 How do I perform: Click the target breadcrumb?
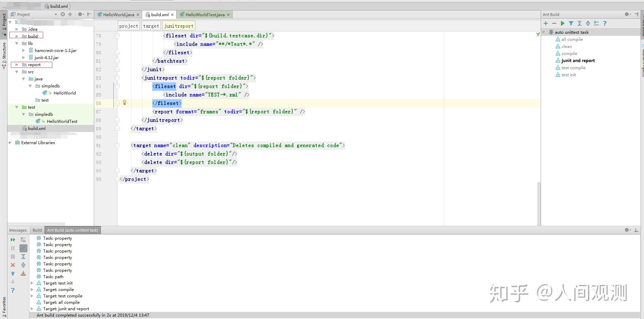point(151,26)
